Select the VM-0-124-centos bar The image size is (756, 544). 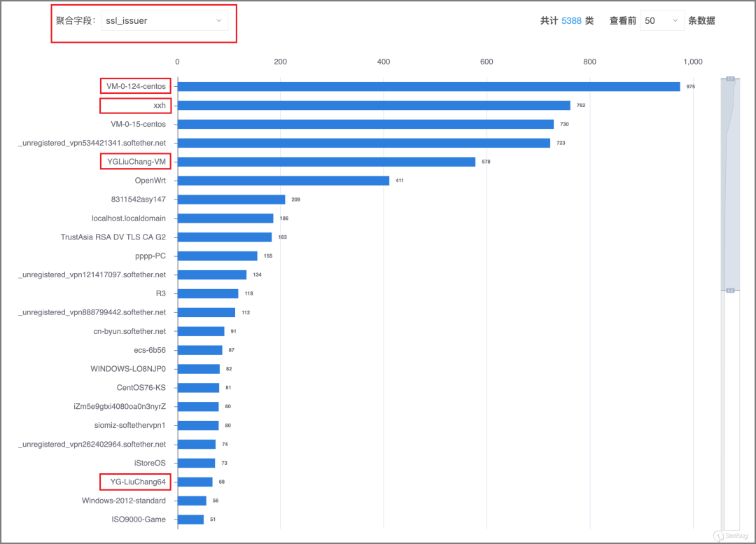tap(428, 86)
